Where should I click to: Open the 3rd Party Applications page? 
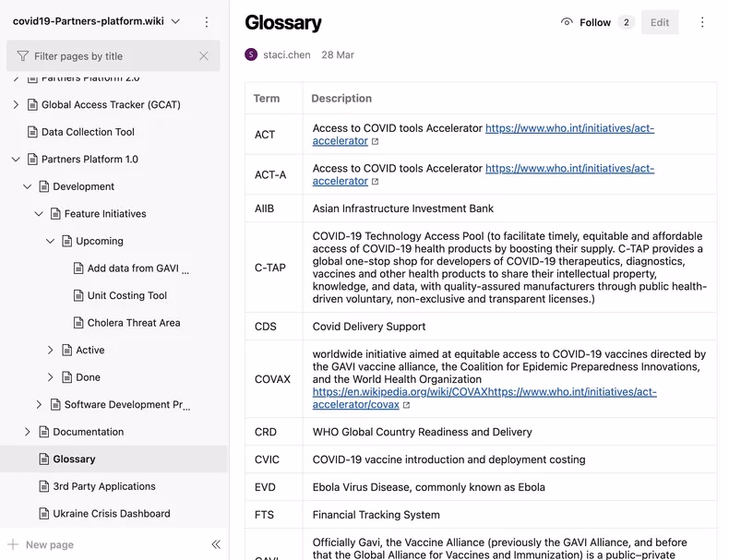click(x=104, y=486)
